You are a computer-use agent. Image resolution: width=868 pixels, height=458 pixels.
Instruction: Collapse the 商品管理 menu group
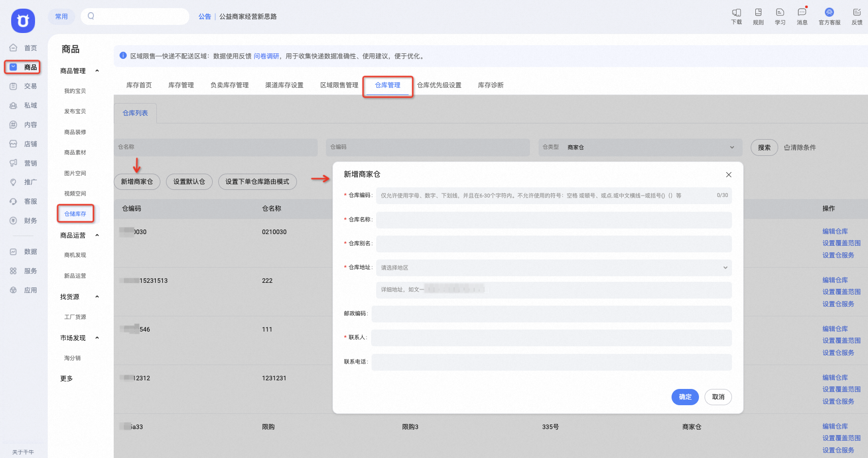tap(97, 71)
